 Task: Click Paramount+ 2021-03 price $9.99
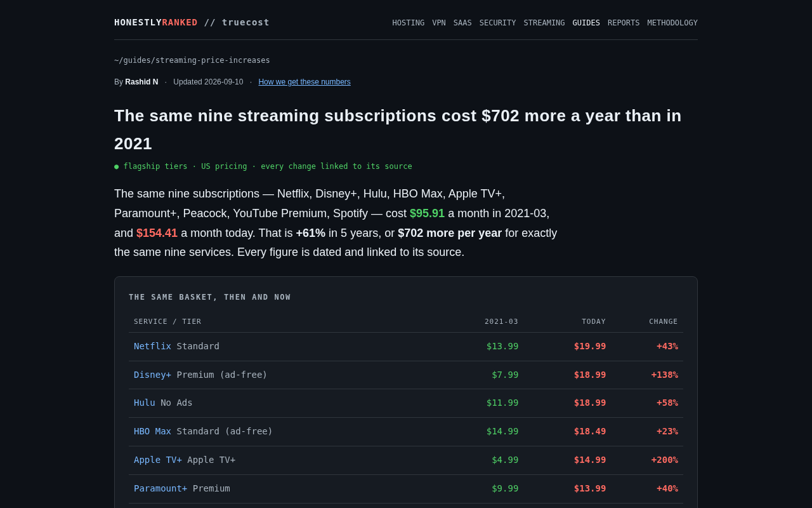click(x=505, y=488)
